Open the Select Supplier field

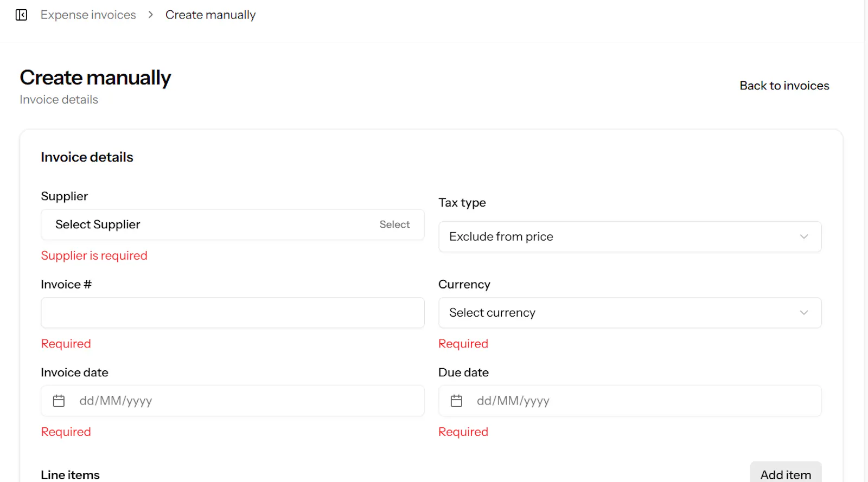(233, 224)
